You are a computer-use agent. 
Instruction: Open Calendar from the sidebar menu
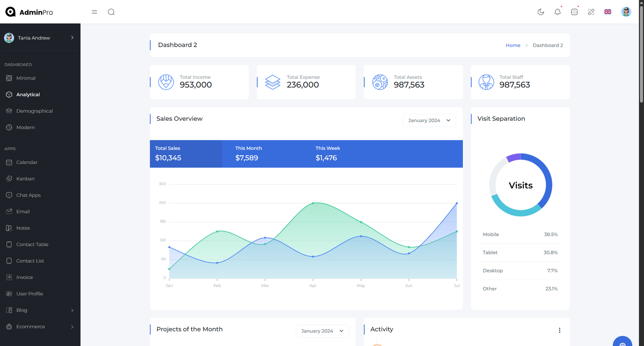coord(27,162)
